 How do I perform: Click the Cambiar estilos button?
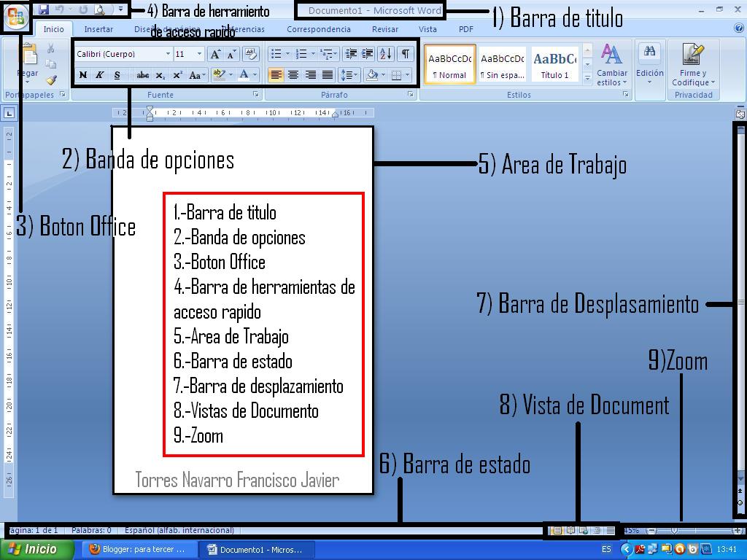(611, 67)
